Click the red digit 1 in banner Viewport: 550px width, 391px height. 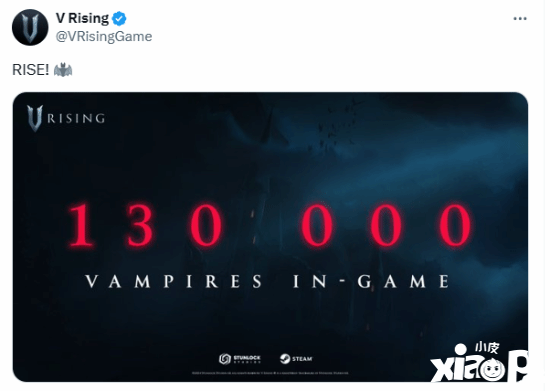81,225
